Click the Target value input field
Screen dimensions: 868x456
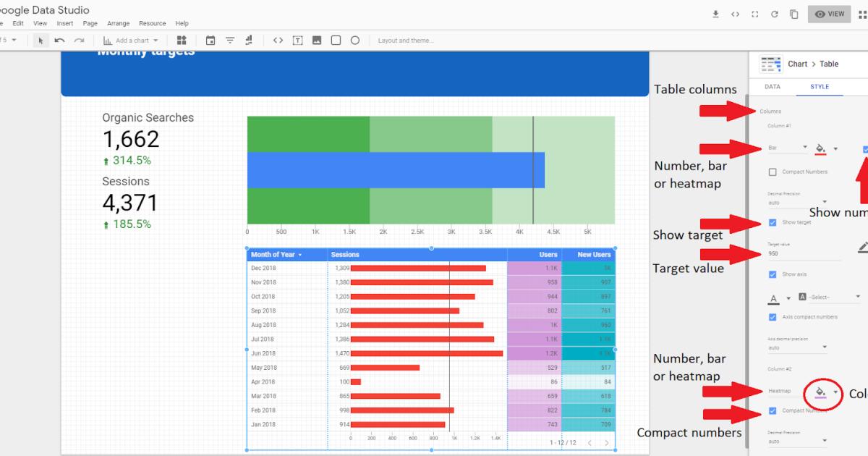pos(804,254)
